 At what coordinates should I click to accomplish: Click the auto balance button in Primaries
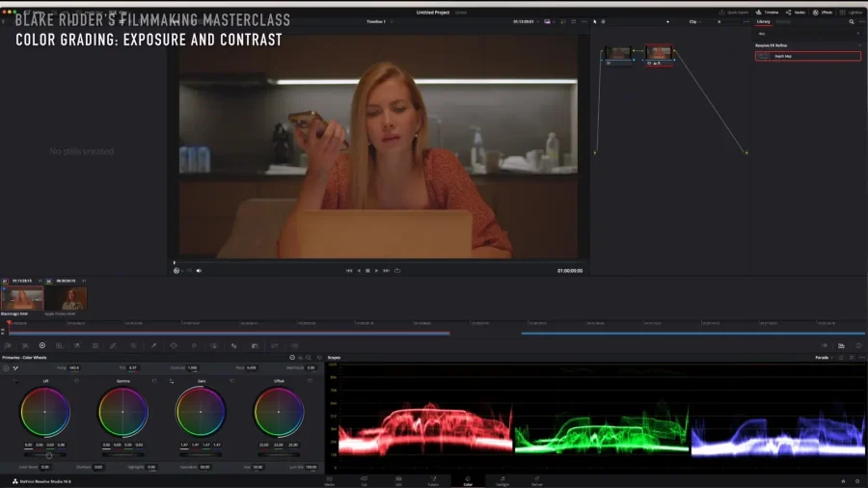coord(6,368)
